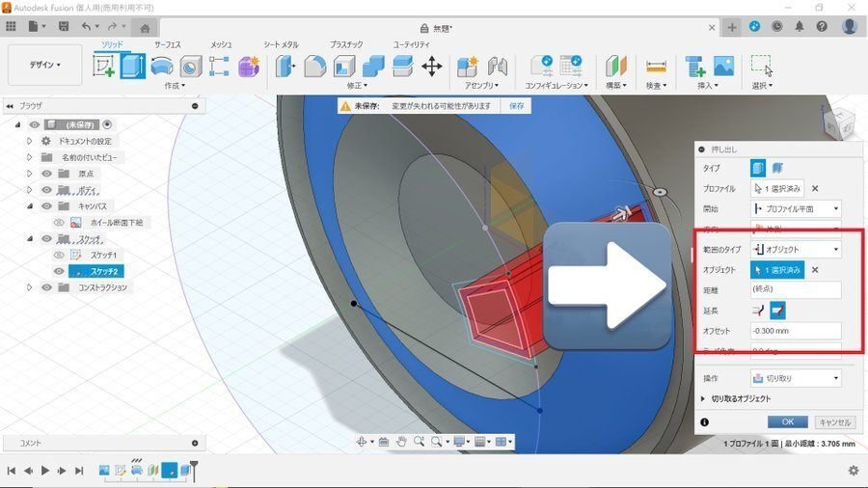868x488 pixels.
Task: Switch to the サーフェス tab
Action: click(167, 44)
